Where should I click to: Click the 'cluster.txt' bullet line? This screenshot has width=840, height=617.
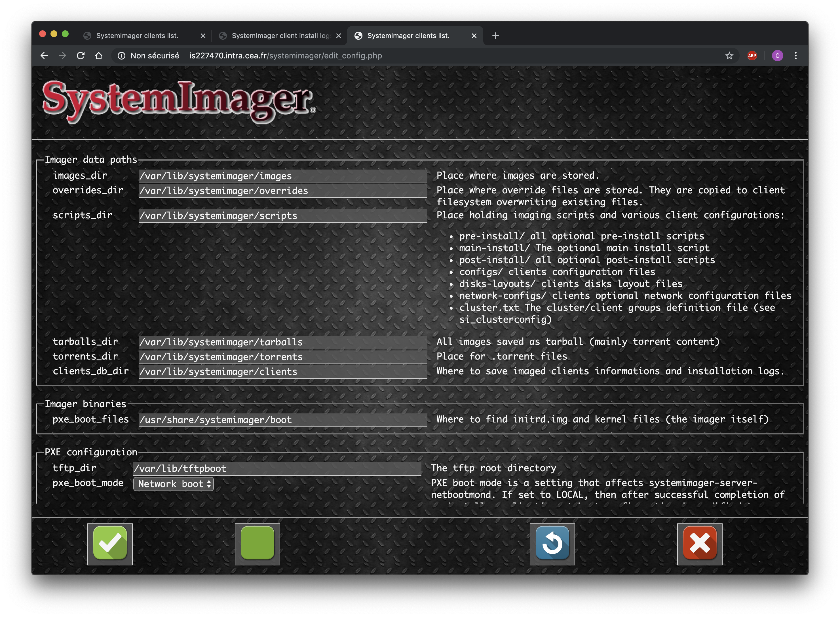pos(617,313)
